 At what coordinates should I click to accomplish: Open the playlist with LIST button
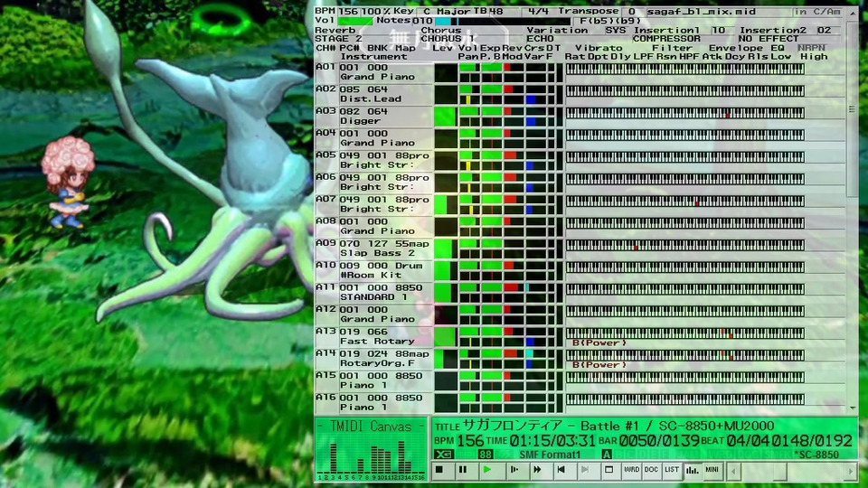click(x=672, y=470)
